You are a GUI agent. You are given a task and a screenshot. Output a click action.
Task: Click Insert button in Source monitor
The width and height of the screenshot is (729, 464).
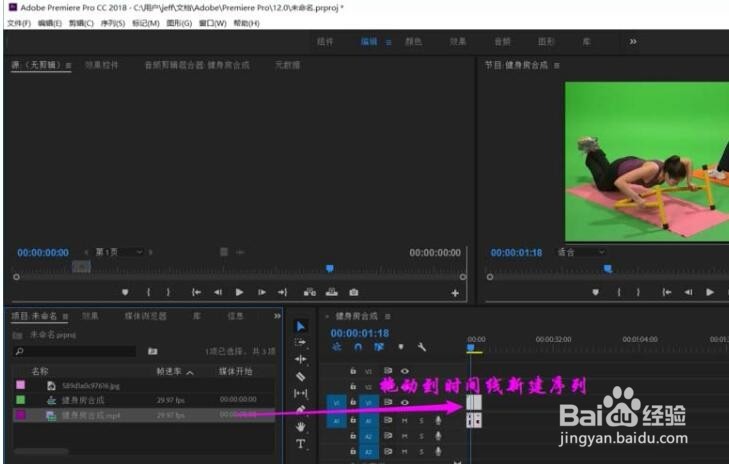click(x=310, y=292)
